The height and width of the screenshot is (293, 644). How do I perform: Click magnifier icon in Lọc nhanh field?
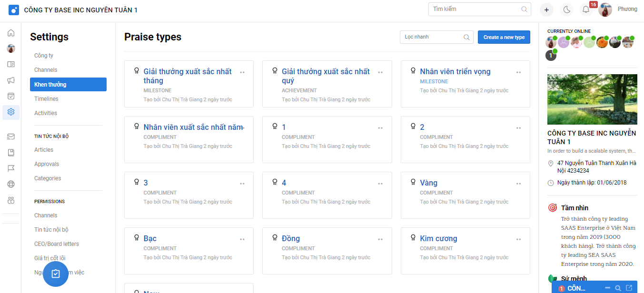466,37
